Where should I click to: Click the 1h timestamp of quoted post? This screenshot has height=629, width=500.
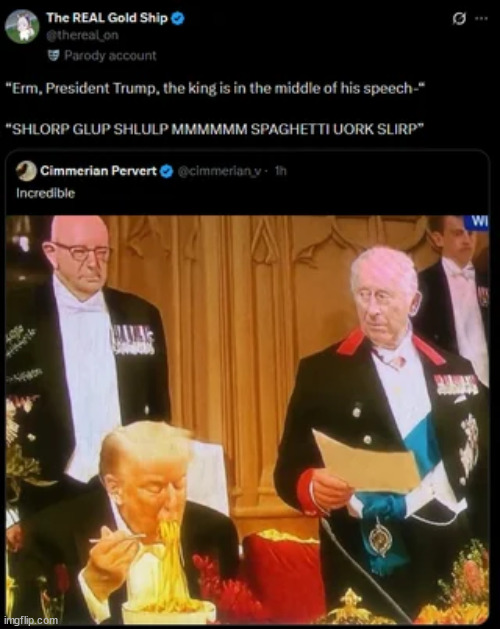coord(280,171)
